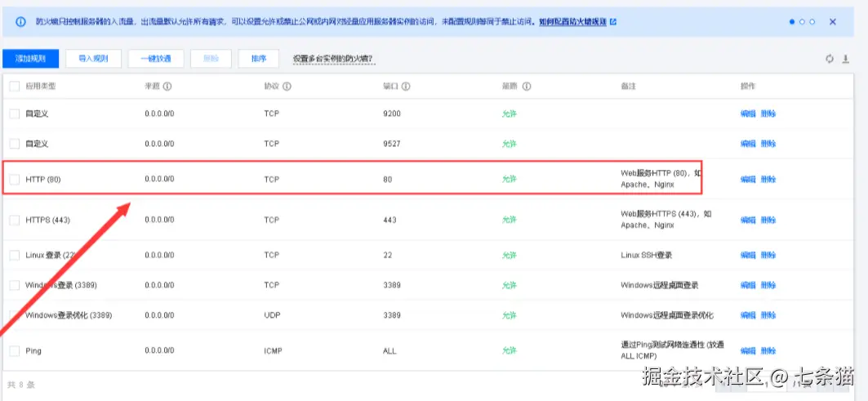Click port value 443

389,220
